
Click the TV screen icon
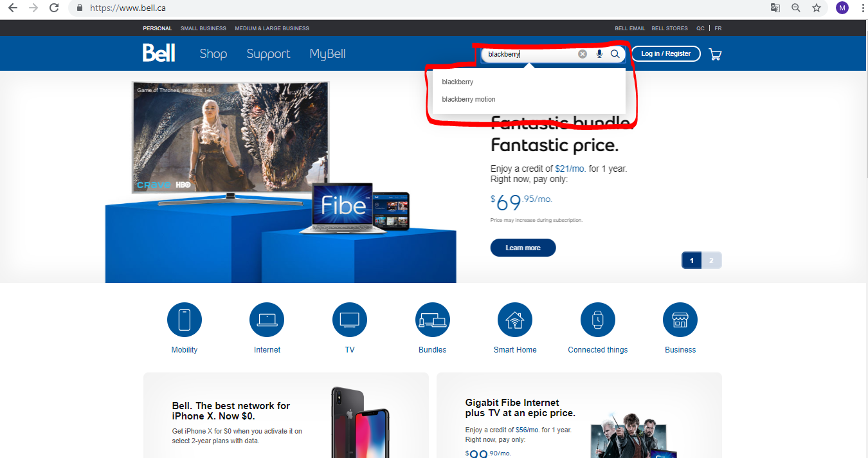pyautogui.click(x=350, y=320)
